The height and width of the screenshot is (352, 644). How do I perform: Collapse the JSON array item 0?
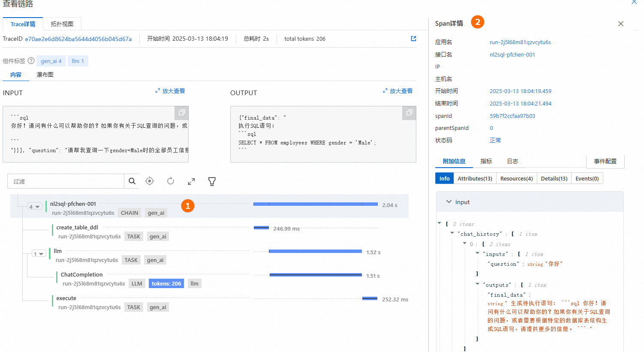464,243
